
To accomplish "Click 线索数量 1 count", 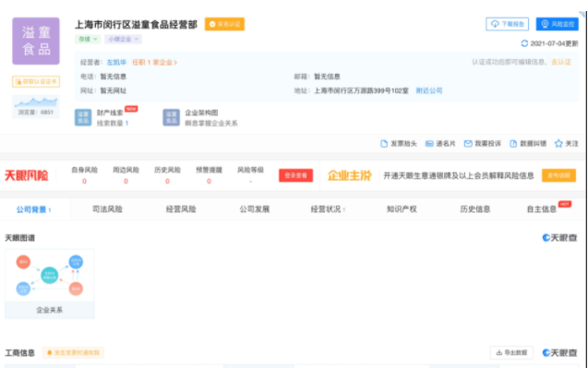I will [x=113, y=124].
